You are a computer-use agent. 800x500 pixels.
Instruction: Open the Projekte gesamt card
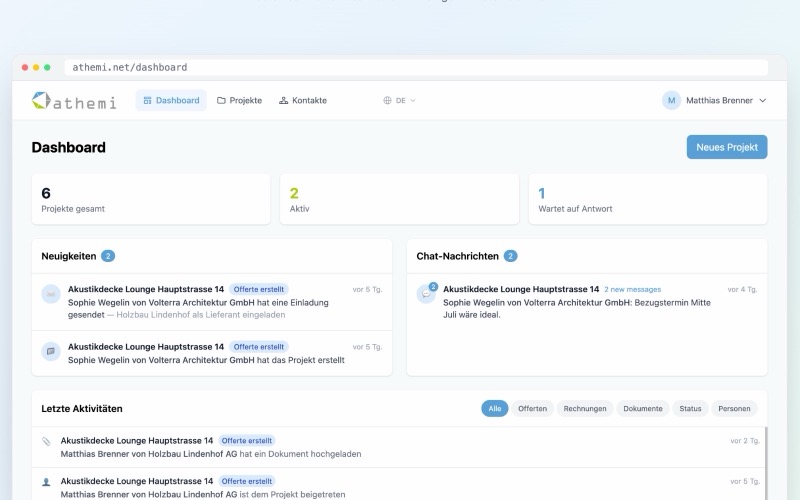[151, 199]
